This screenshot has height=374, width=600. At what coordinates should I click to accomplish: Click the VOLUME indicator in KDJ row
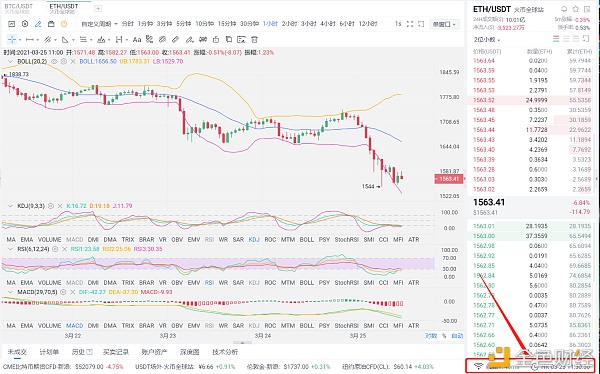49,240
